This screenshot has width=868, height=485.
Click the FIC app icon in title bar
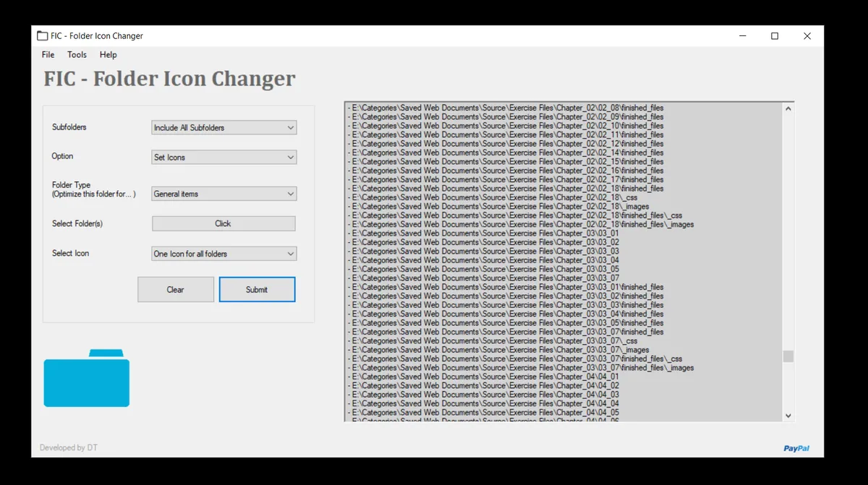pos(43,35)
